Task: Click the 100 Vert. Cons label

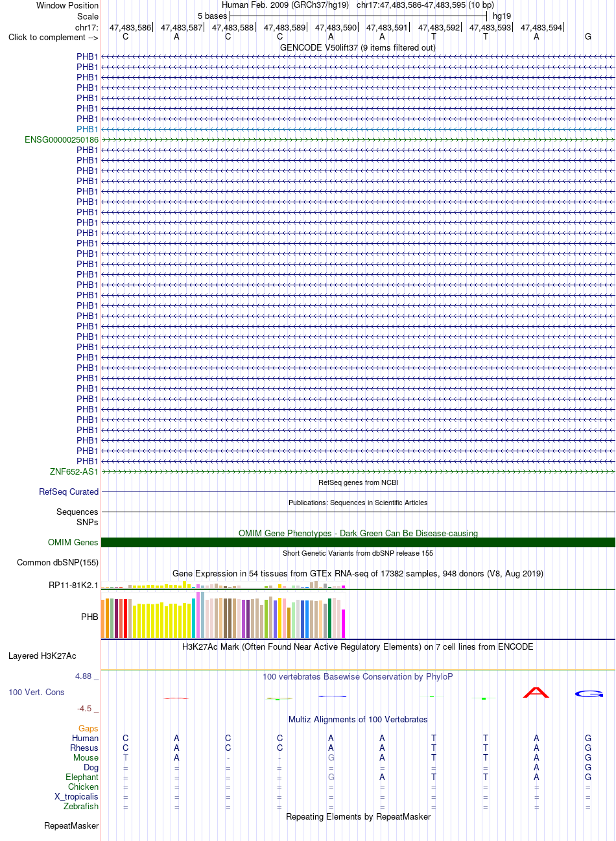Action: 36,692
